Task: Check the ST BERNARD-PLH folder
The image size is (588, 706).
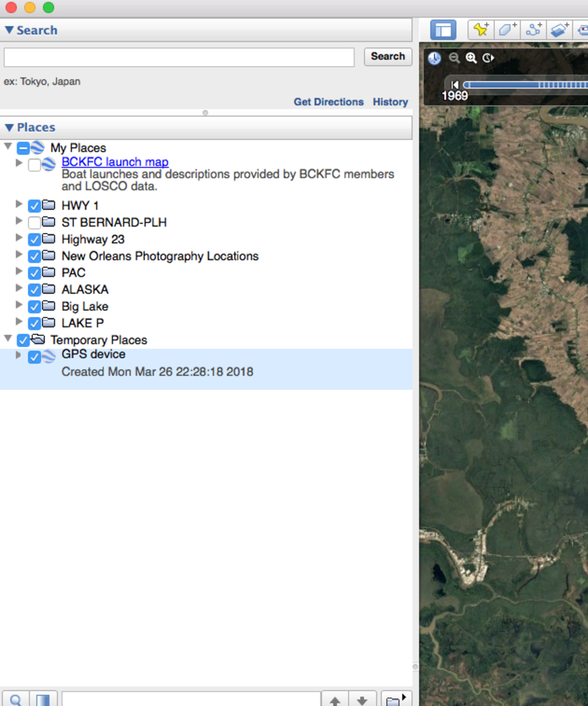Action: 34,223
